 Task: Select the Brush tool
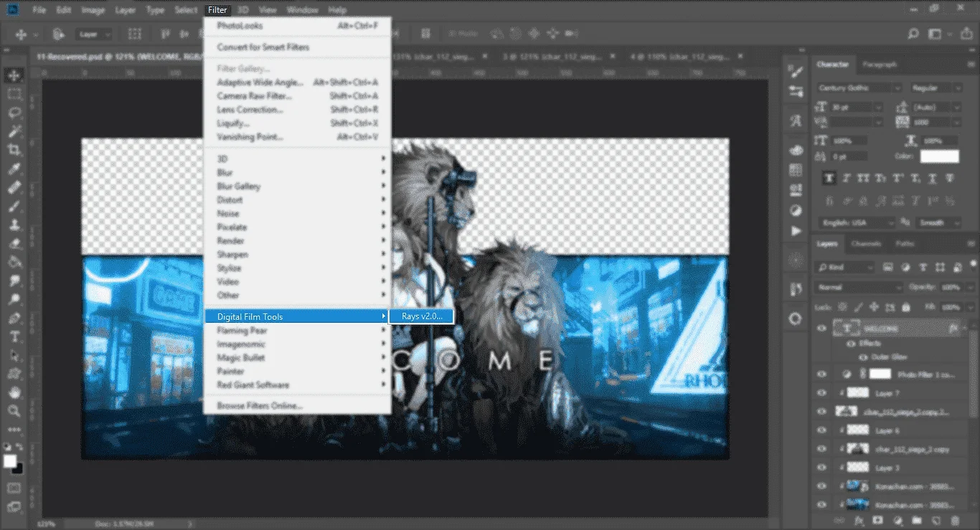14,207
